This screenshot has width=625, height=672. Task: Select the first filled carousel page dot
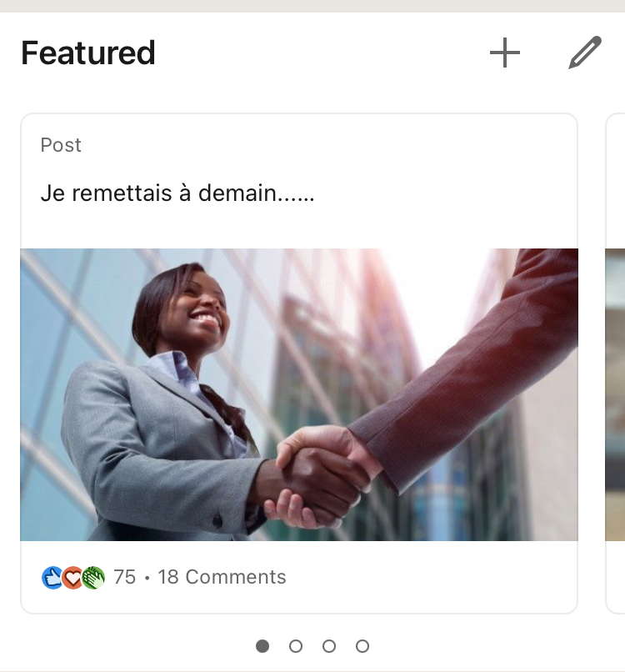262,646
